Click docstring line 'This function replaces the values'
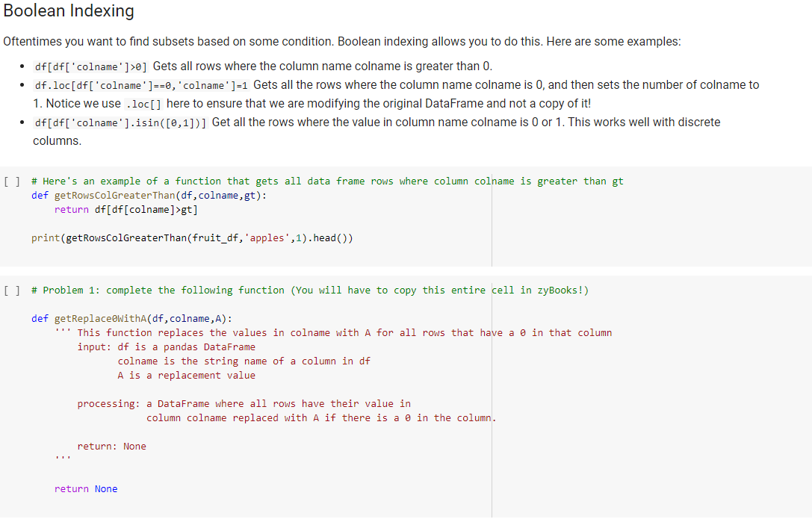812x522 pixels. pyautogui.click(x=333, y=332)
